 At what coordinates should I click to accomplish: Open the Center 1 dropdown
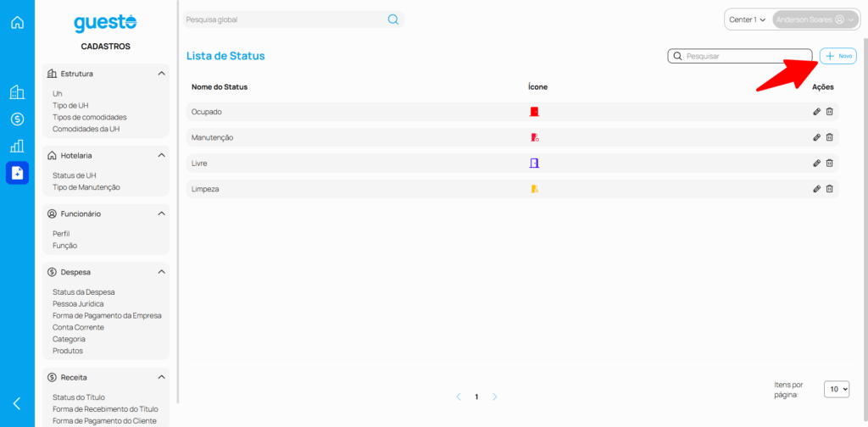(747, 19)
